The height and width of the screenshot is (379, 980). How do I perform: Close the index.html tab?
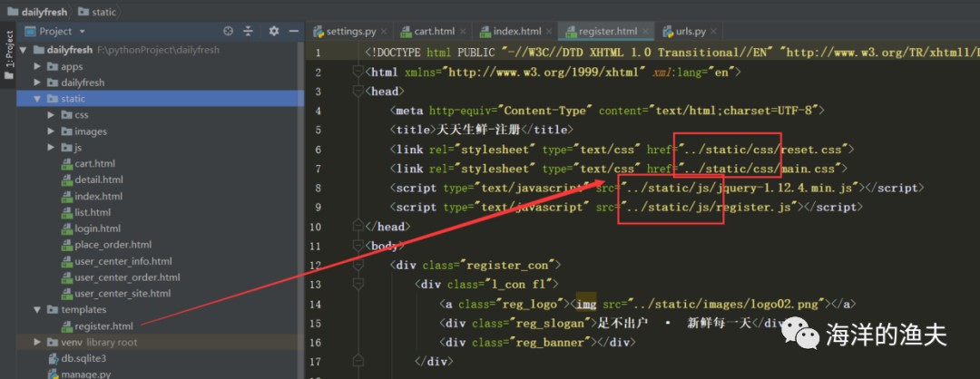pyautogui.click(x=548, y=32)
